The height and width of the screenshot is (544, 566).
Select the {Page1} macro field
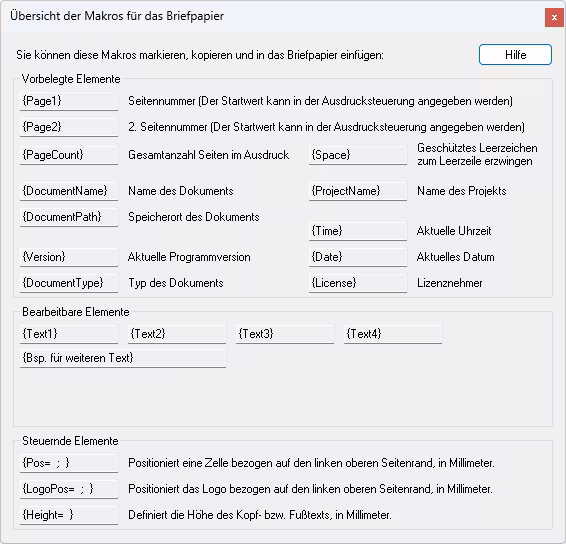(x=69, y=101)
